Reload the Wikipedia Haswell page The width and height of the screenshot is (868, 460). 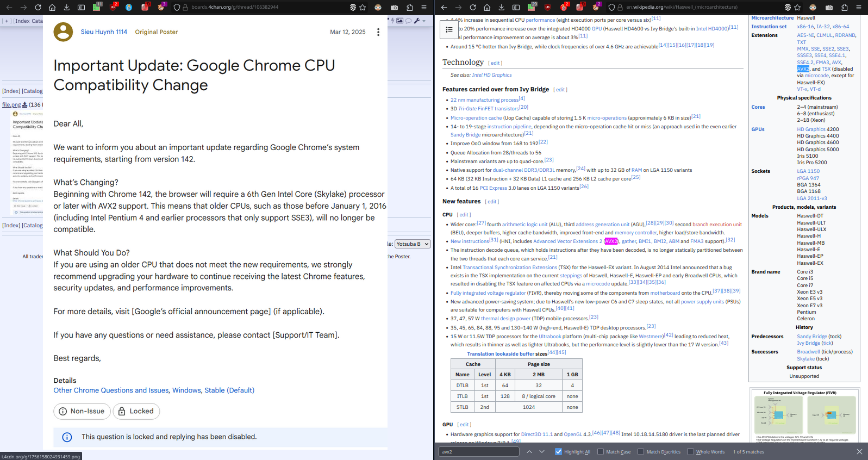coord(472,7)
